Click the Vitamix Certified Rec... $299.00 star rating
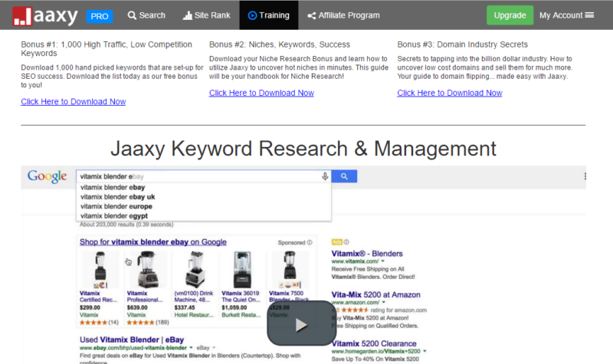The image size is (613, 364). point(93,323)
